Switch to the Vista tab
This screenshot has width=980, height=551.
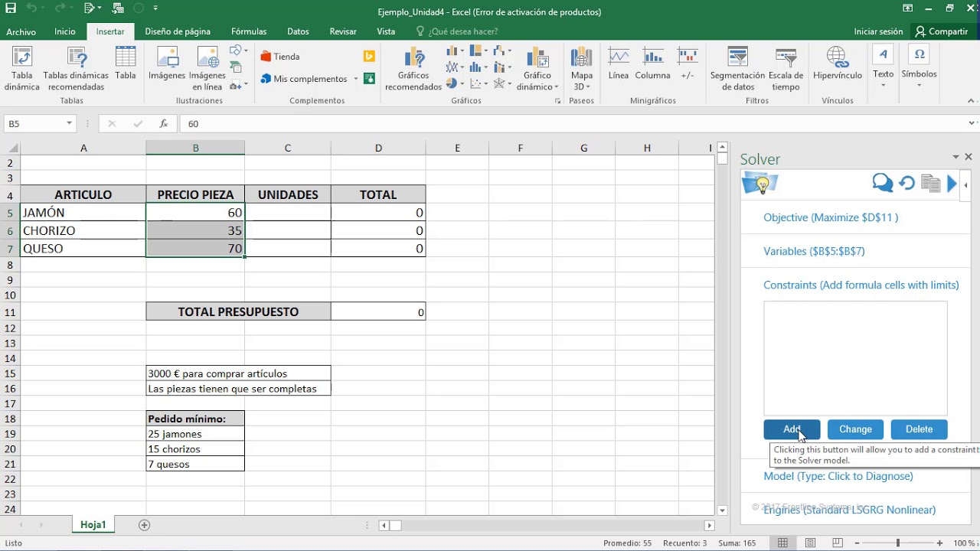tap(386, 31)
